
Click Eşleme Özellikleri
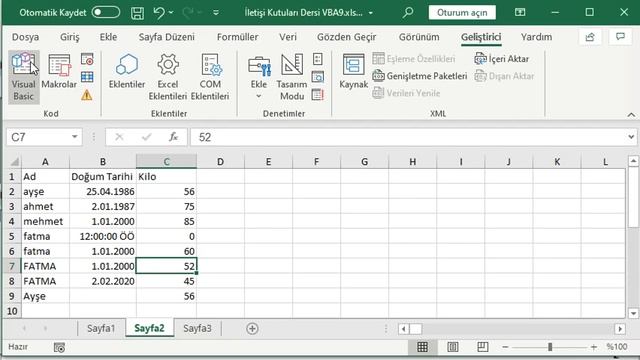pos(414,59)
